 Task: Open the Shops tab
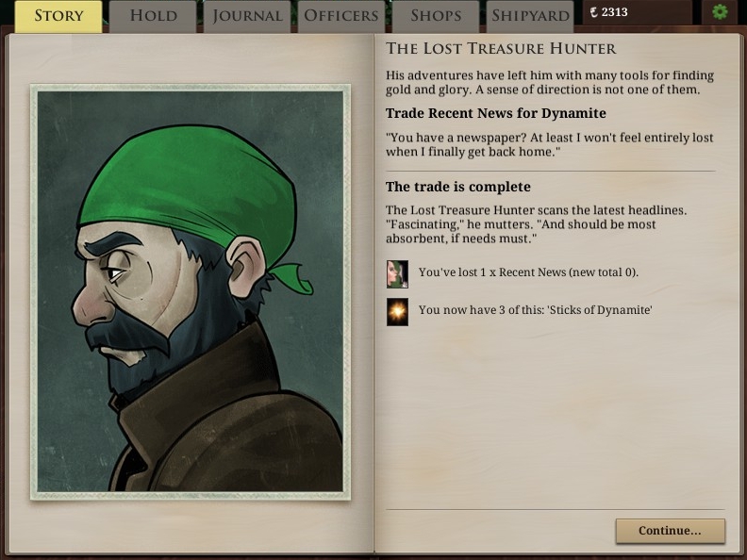coord(436,17)
